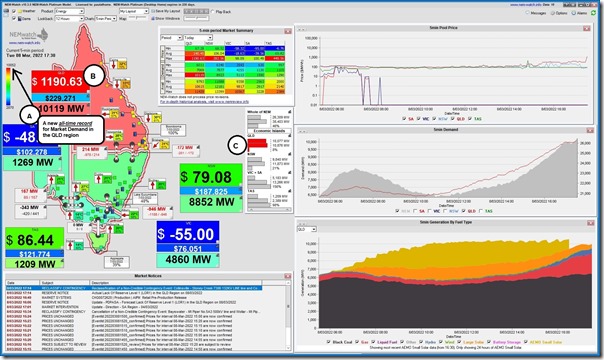Click the green refresh icon
This screenshot has height=360, width=604.
594,13
